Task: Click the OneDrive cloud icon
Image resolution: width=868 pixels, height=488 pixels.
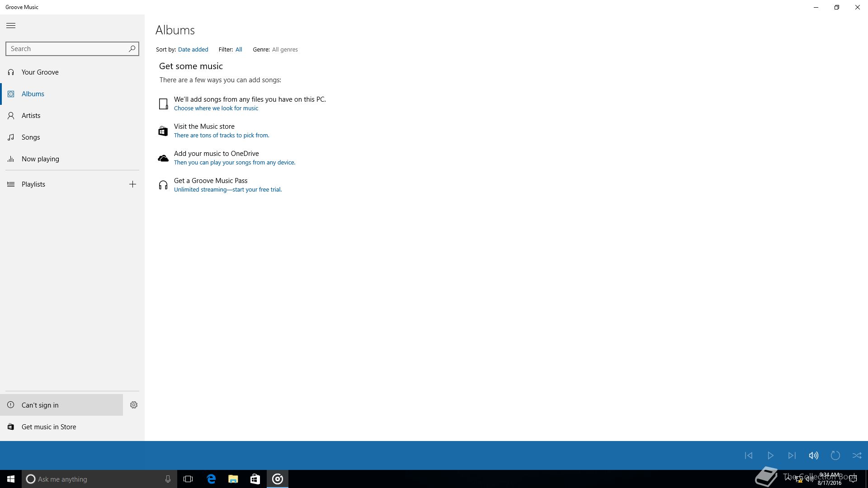Action: point(163,158)
